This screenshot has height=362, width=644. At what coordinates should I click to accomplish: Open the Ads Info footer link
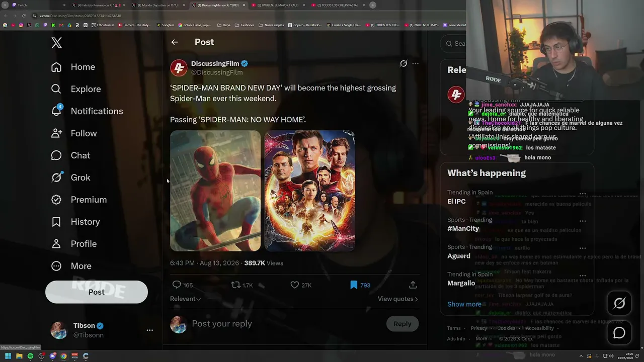456,339
